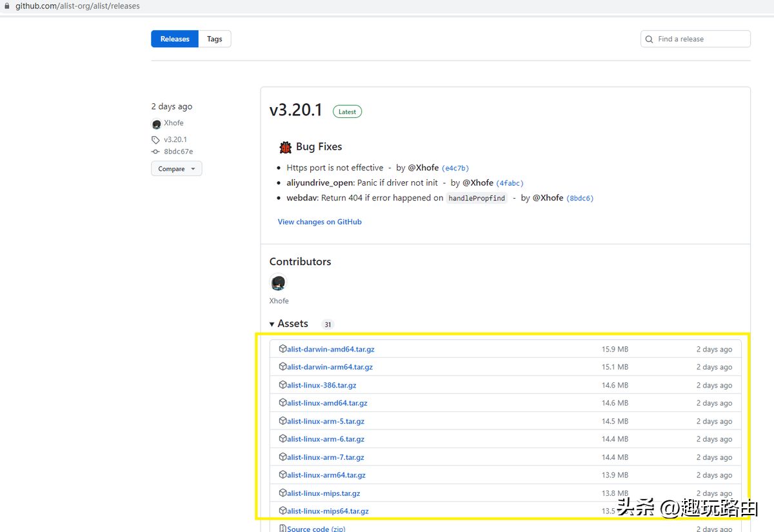Click the Bug Fixes heading text
The width and height of the screenshot is (774, 532).
point(319,147)
